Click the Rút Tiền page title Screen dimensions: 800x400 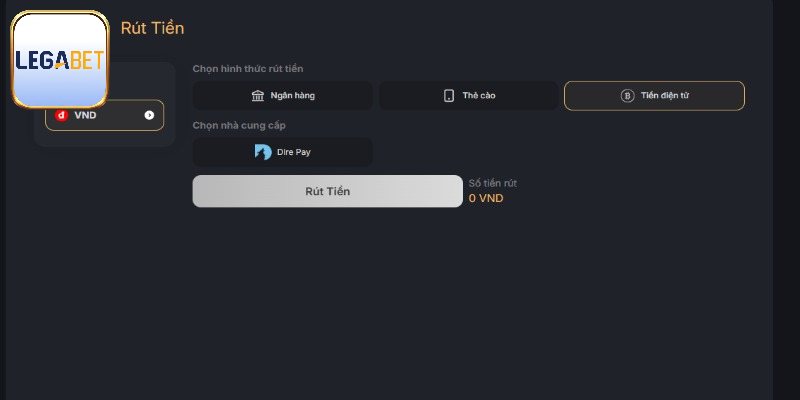coord(152,28)
